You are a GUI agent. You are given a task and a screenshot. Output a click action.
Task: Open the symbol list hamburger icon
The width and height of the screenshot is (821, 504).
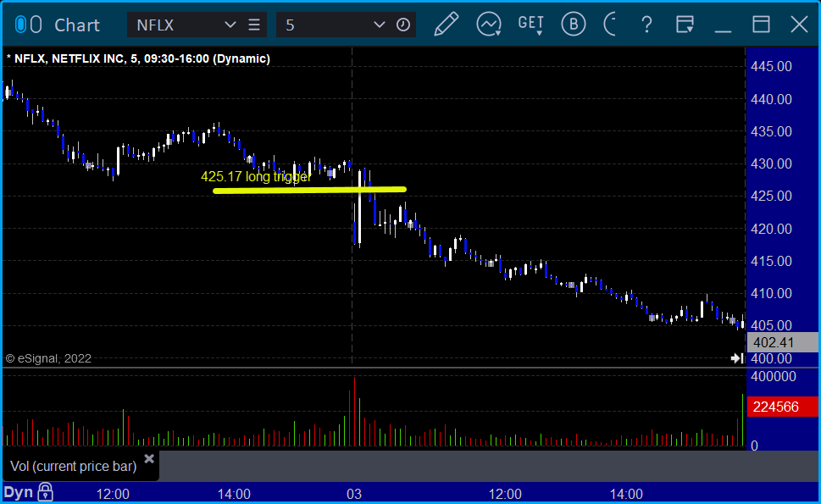tap(254, 25)
